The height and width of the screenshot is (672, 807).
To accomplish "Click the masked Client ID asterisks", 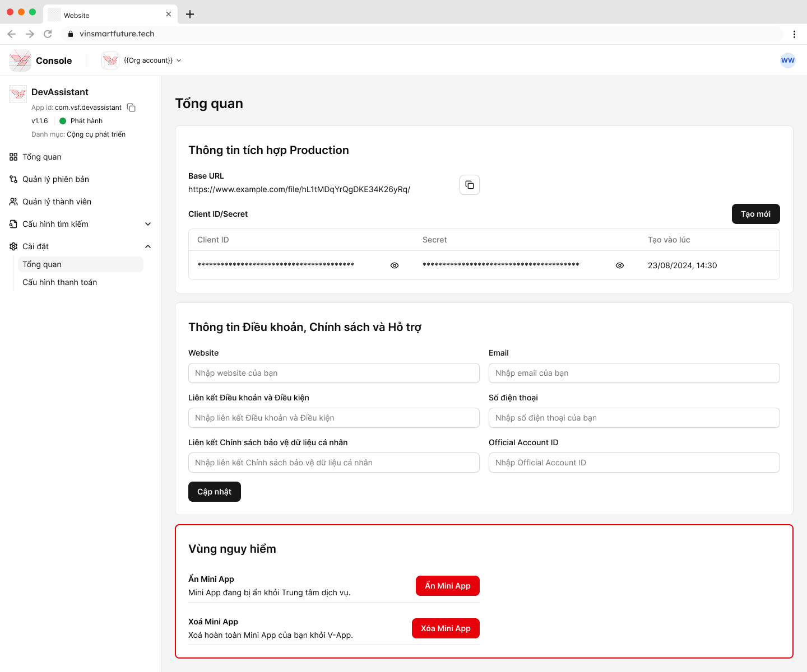I will coord(276,265).
